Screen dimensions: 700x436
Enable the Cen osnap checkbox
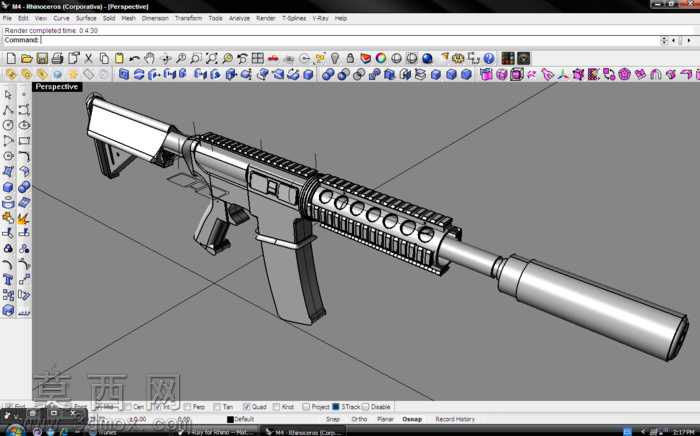click(128, 407)
